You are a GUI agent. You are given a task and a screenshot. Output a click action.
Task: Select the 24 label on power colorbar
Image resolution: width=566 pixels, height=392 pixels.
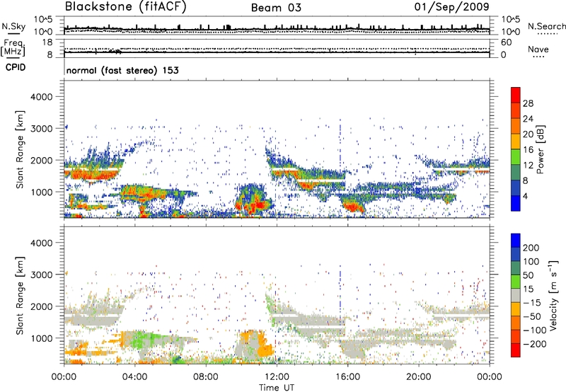click(528, 119)
